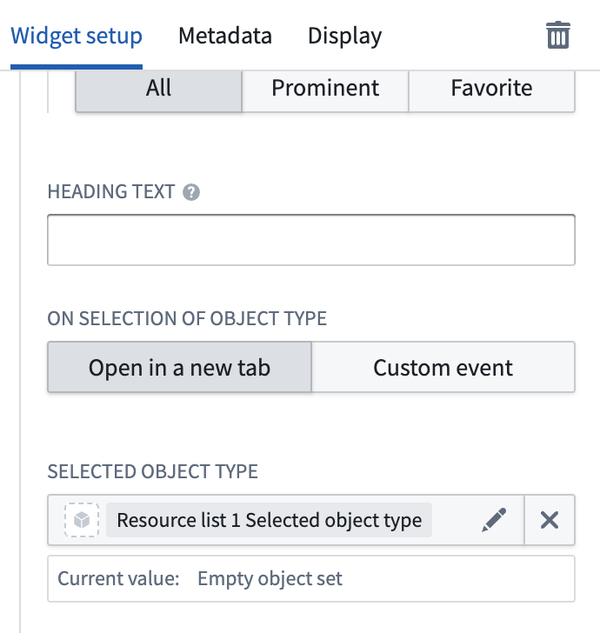600x633 pixels.
Task: Choose Open in a new tab
Action: click(179, 367)
